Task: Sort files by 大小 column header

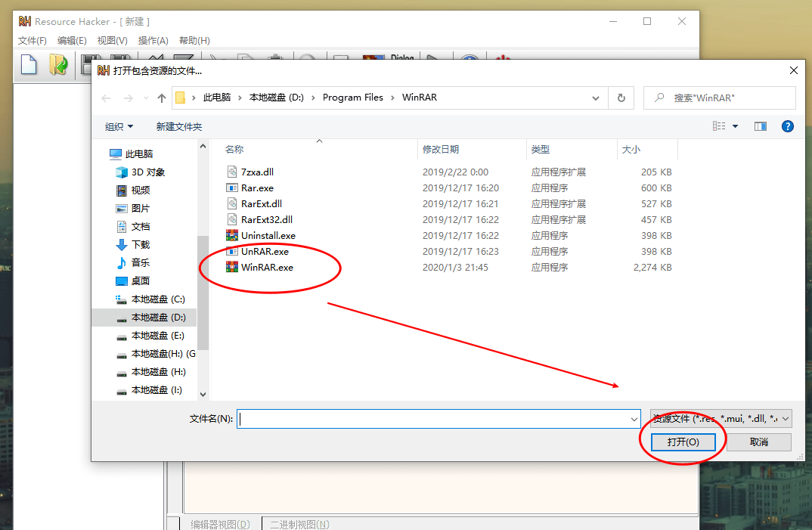Action: [647, 149]
